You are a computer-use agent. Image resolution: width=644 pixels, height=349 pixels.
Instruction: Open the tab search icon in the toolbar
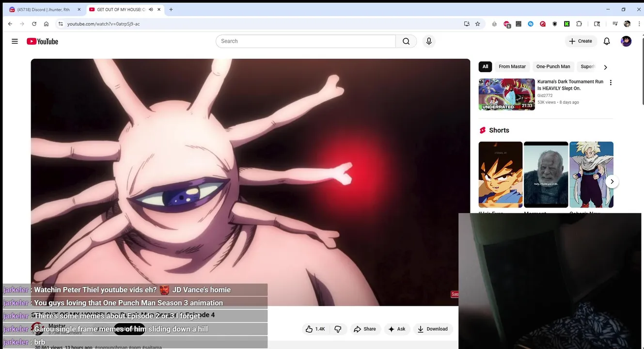[597, 24]
